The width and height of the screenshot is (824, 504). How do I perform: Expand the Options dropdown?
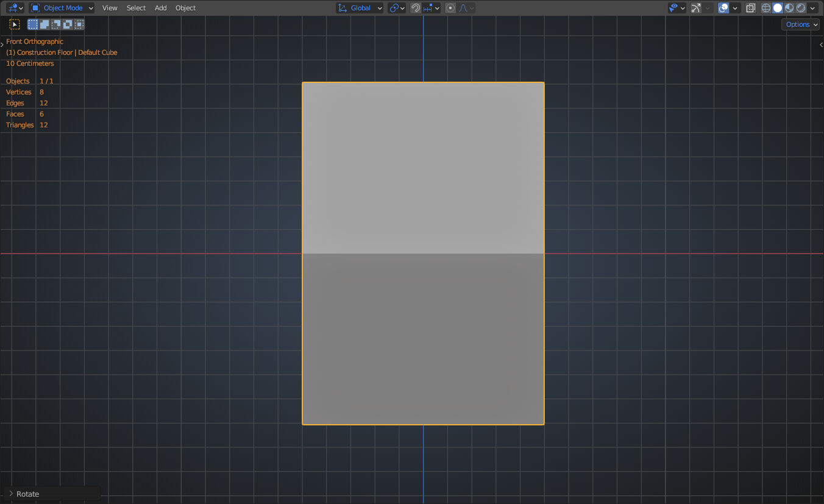pos(800,24)
